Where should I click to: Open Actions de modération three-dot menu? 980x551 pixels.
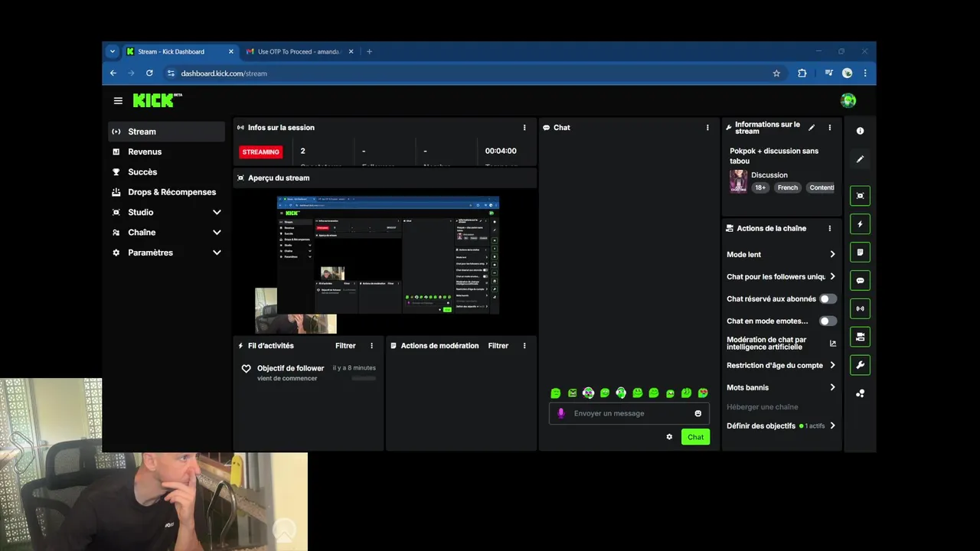point(524,346)
